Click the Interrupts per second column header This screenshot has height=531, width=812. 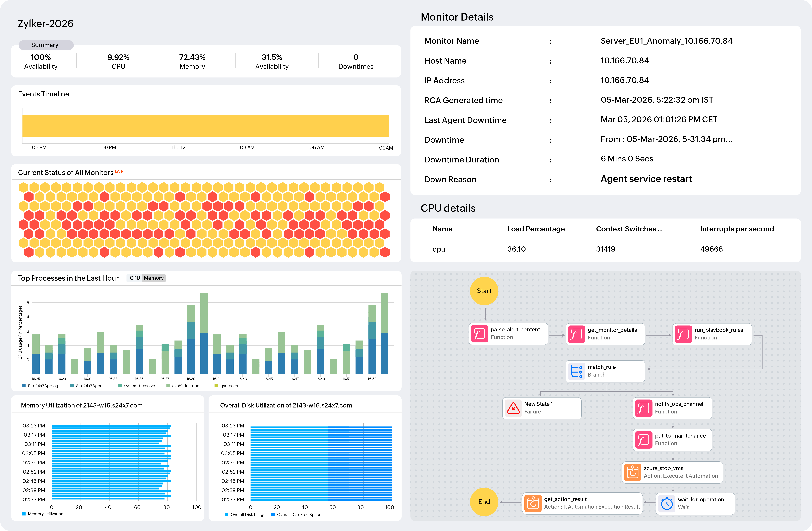(x=737, y=229)
